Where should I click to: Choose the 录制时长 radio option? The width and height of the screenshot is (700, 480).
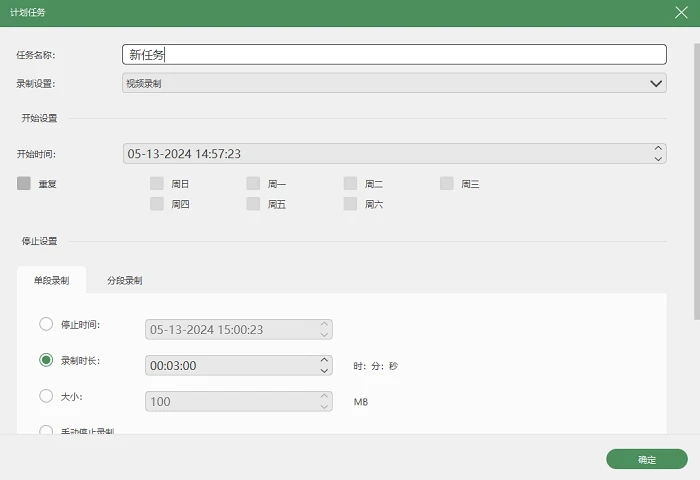pyautogui.click(x=46, y=360)
